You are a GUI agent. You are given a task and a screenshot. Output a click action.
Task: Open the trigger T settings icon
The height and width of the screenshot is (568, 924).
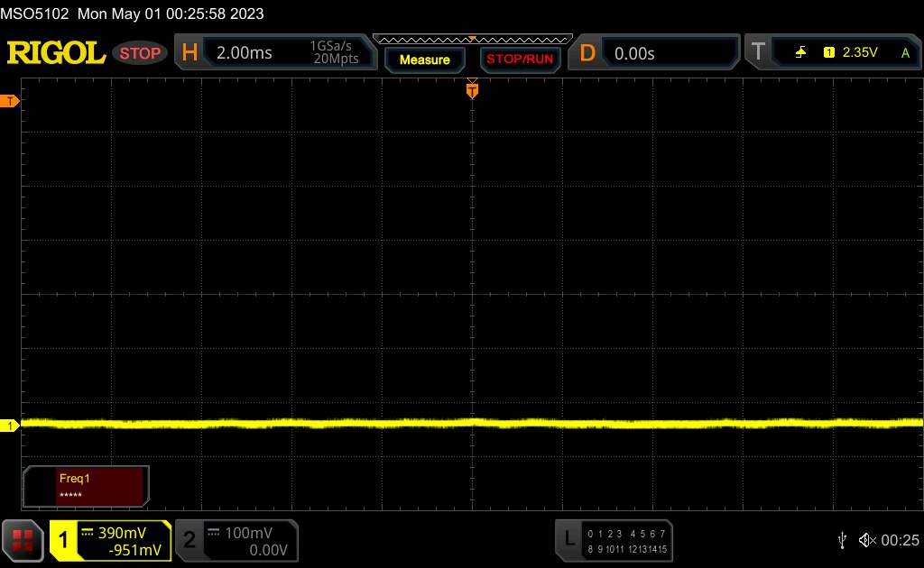coord(758,53)
